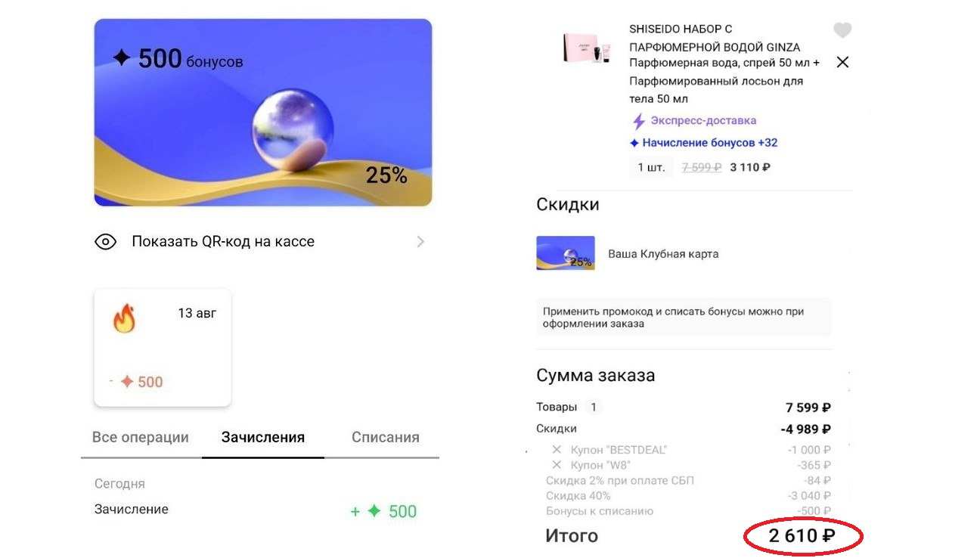Open the chevron beside Показать QR-код на кассе
Viewport: 980px width, 558px height.
(x=420, y=242)
